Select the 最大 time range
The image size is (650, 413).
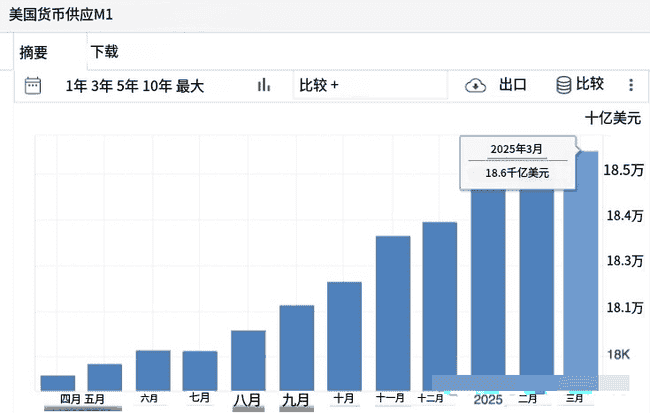[x=190, y=86]
